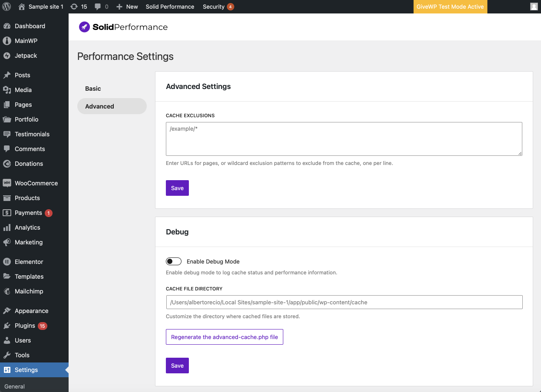Click the Media icon in sidebar
The height and width of the screenshot is (392, 541).
pyautogui.click(x=7, y=90)
